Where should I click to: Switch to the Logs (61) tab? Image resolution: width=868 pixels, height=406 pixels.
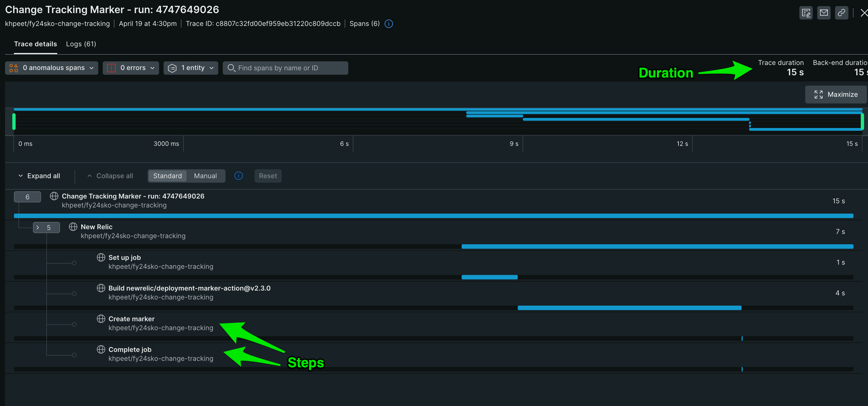pyautogui.click(x=81, y=44)
